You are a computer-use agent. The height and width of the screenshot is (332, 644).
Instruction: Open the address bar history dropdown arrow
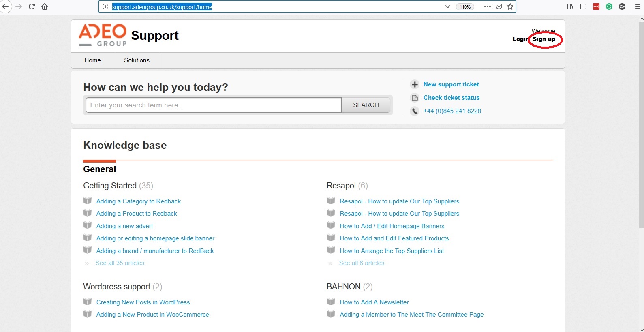coord(447,6)
